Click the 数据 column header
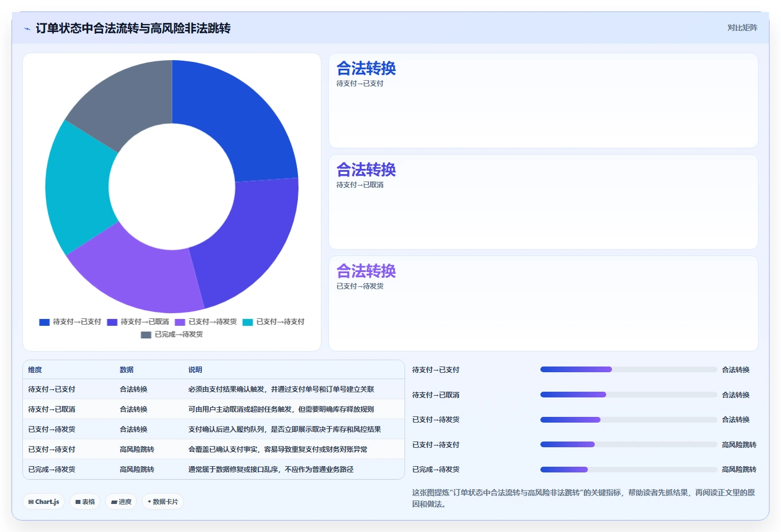Image resolution: width=781 pixels, height=532 pixels. coord(127,370)
